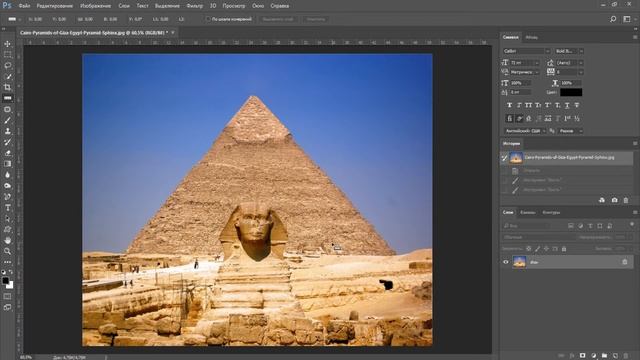Select the Crop tool

[x=7, y=87]
